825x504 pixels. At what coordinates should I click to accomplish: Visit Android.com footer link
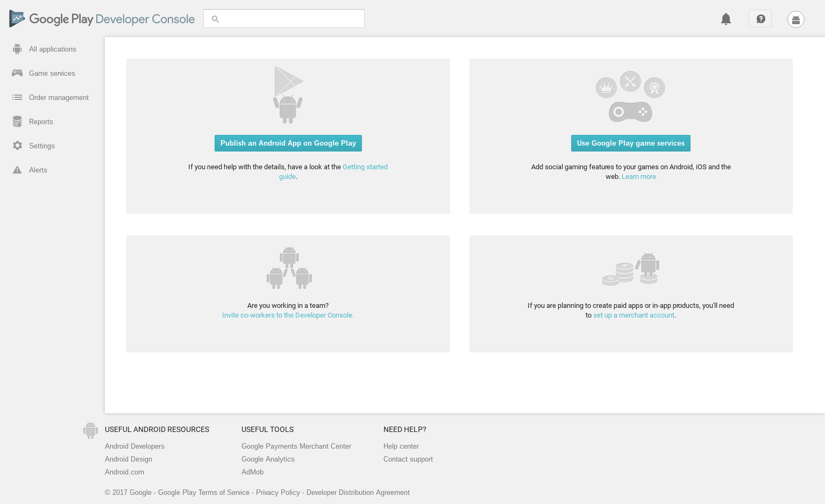tap(124, 472)
